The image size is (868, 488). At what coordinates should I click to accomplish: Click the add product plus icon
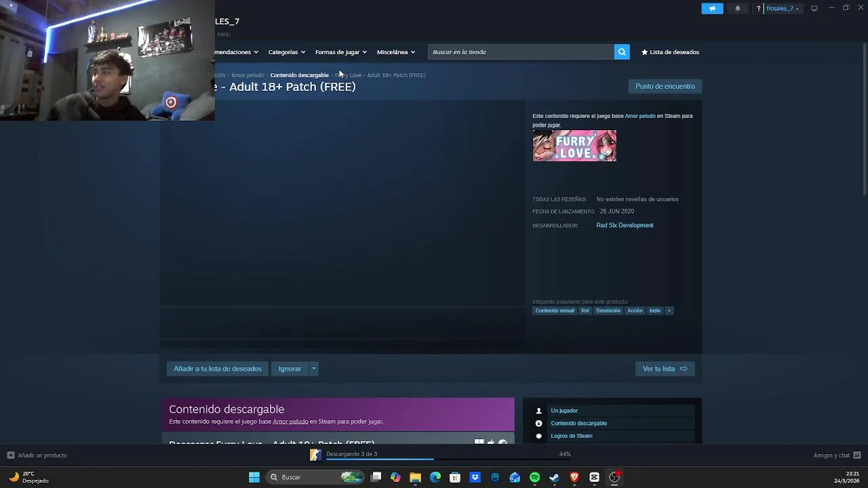click(10, 455)
